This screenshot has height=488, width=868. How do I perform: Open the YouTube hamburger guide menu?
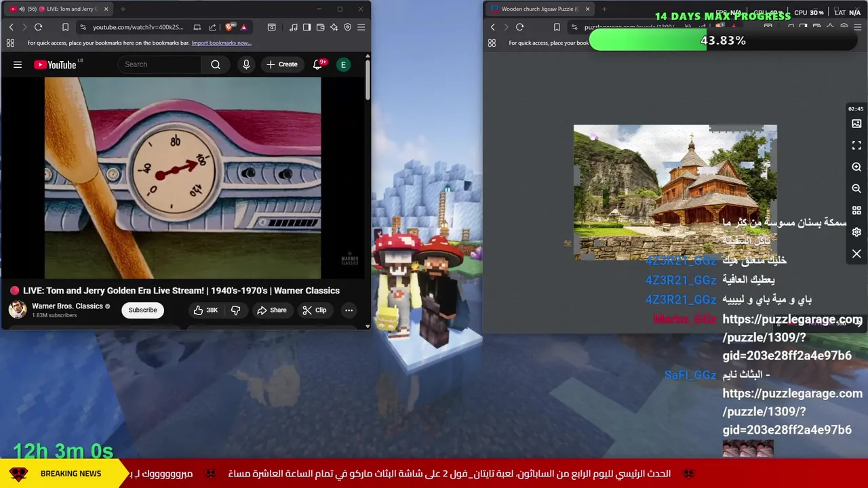[18, 64]
